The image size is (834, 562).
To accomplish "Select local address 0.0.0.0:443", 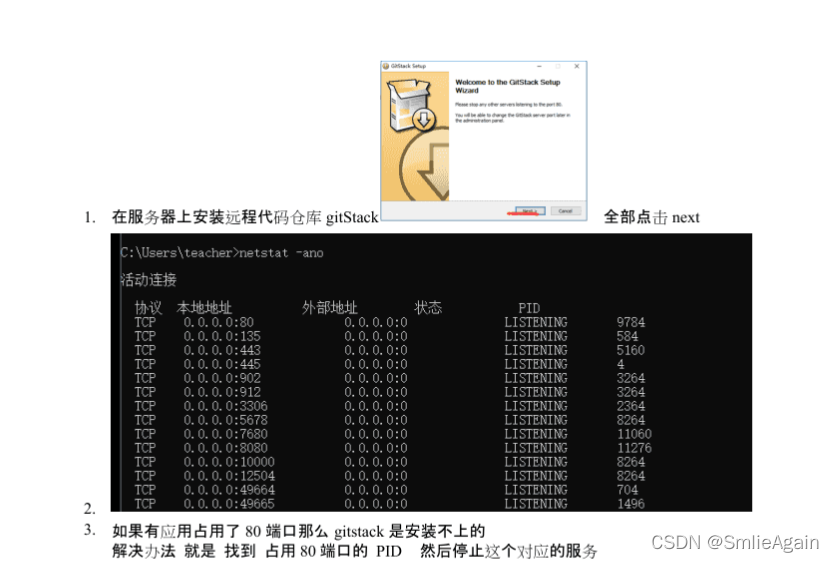I will tap(222, 350).
